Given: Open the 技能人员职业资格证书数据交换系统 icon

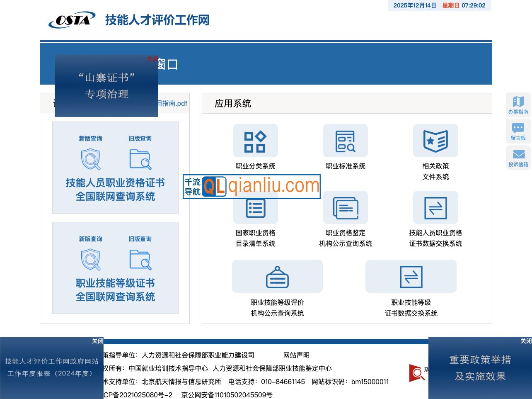Looking at the screenshot, I should tap(435, 207).
